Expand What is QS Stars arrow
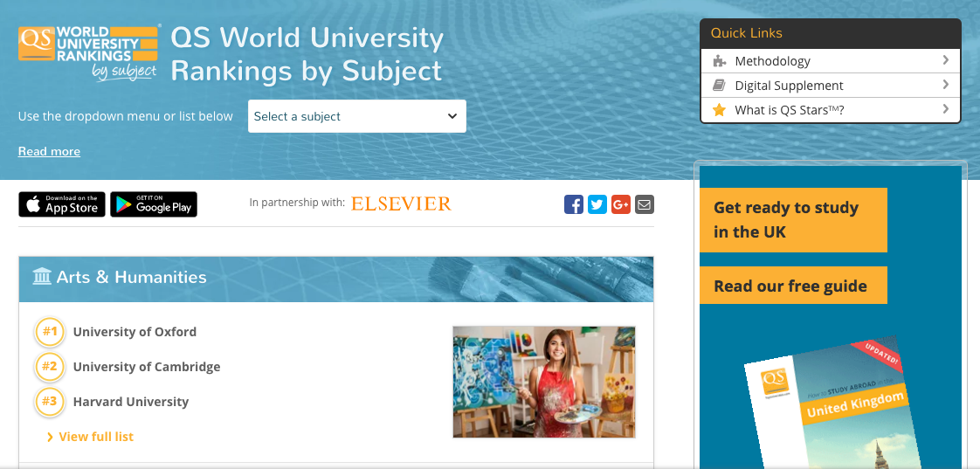 [x=946, y=109]
